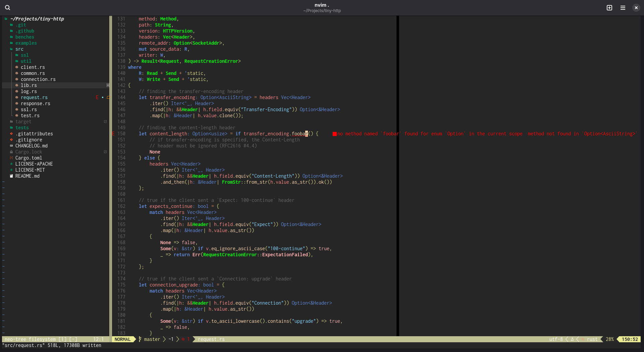The width and height of the screenshot is (644, 352).
Task: Click the hidden marker beside target folder
Action: [x=106, y=122]
